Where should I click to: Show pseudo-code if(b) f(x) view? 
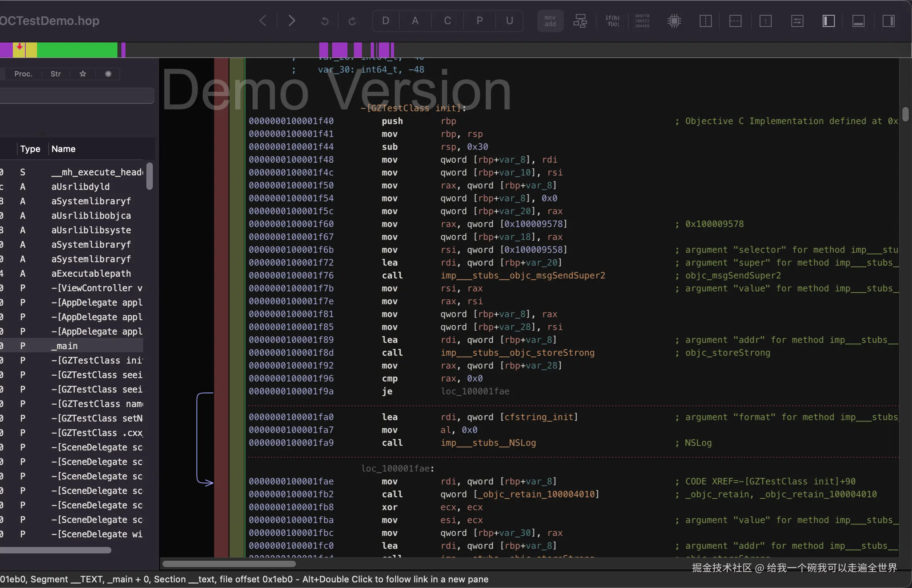coord(612,21)
